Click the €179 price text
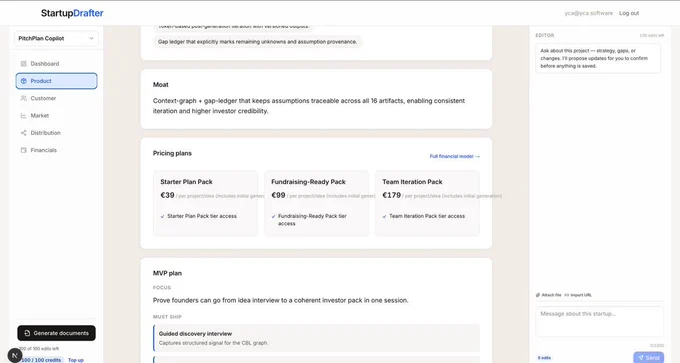This screenshot has height=363, width=680. [392, 195]
